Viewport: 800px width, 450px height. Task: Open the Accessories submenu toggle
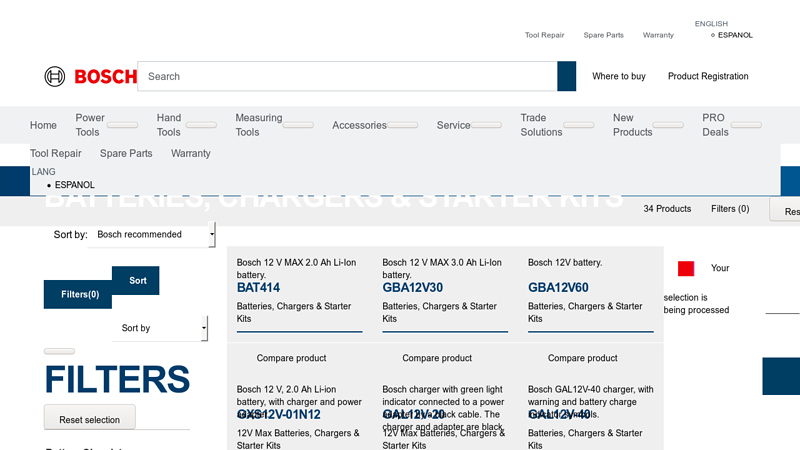point(402,126)
